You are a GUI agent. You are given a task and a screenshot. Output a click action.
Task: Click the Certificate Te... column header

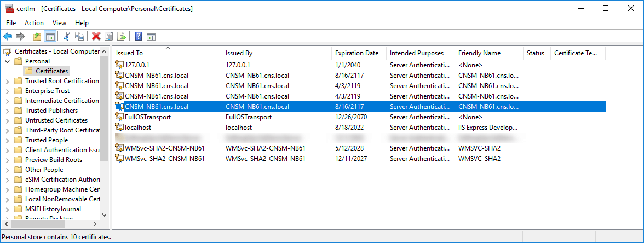(x=578, y=53)
